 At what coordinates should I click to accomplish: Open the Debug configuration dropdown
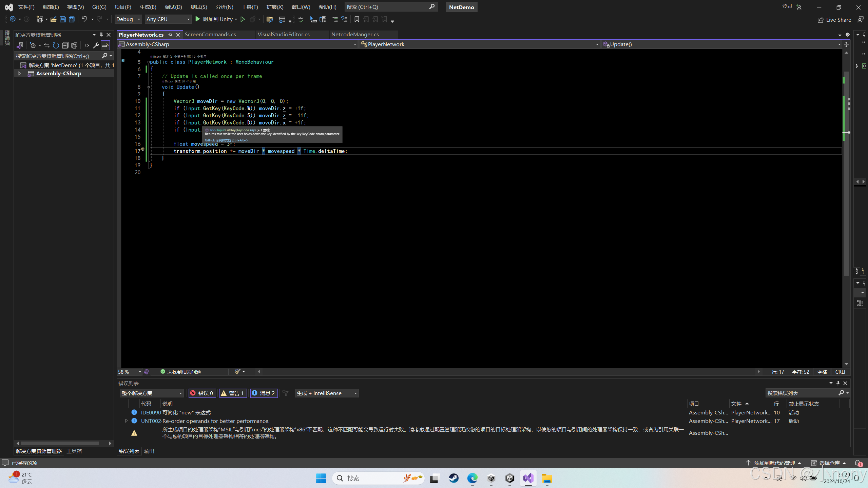pyautogui.click(x=128, y=19)
